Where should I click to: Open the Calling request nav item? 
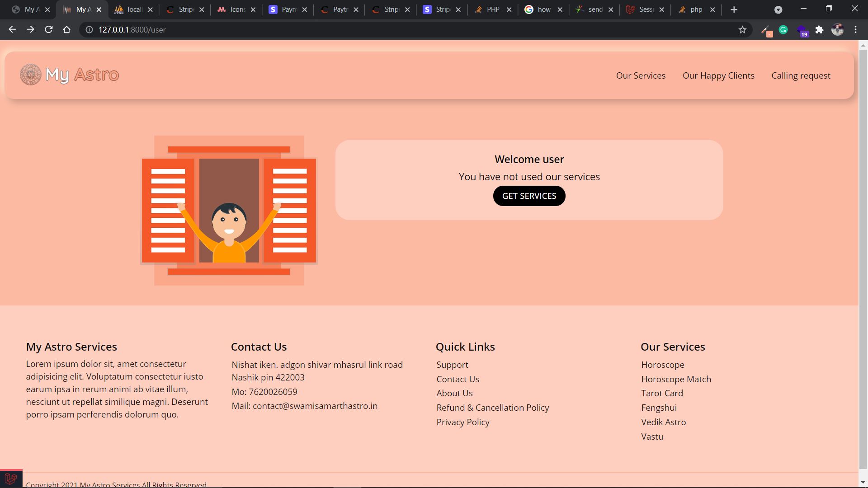coord(801,75)
